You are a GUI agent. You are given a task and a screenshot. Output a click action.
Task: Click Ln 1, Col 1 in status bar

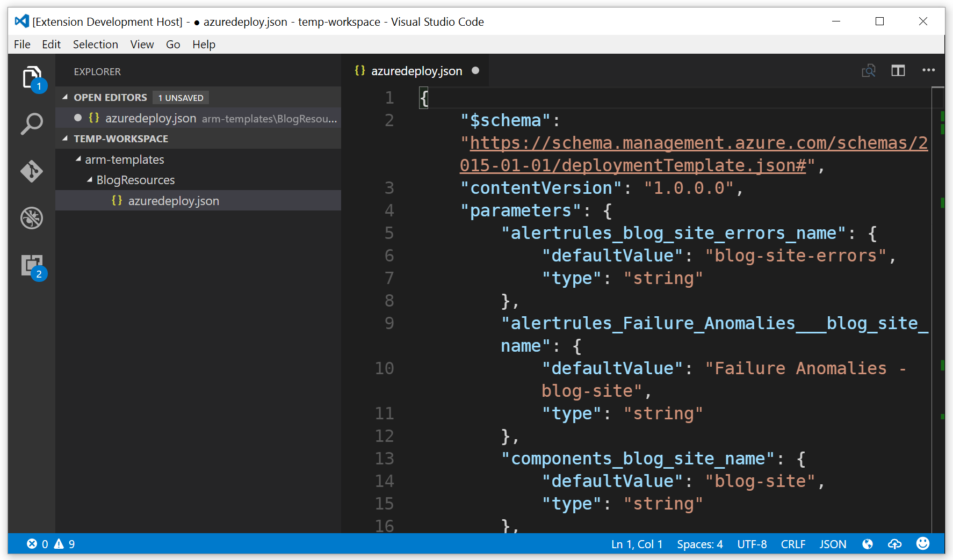pyautogui.click(x=637, y=544)
